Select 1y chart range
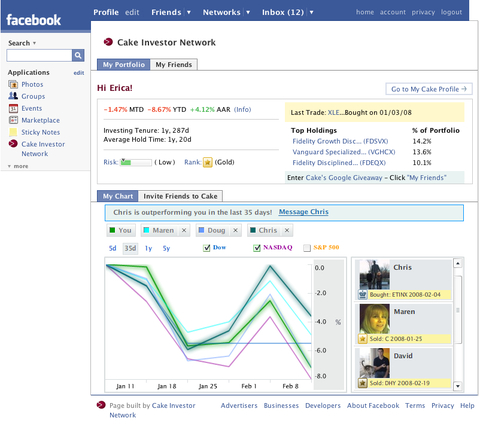 [x=148, y=248]
